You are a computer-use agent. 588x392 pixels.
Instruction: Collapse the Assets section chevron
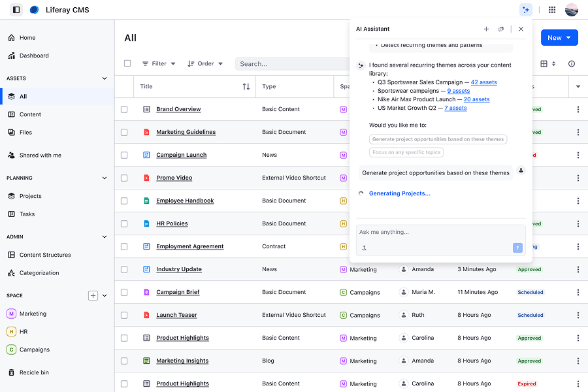tap(105, 78)
